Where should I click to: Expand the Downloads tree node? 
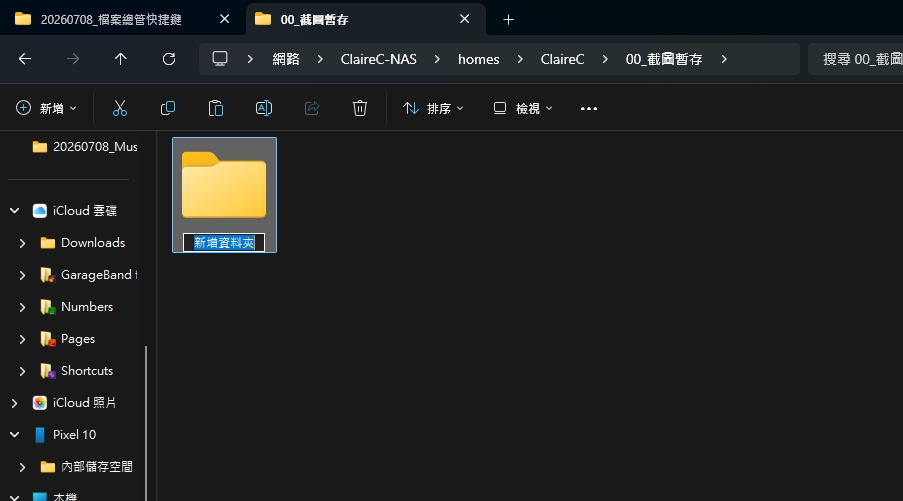click(22, 243)
